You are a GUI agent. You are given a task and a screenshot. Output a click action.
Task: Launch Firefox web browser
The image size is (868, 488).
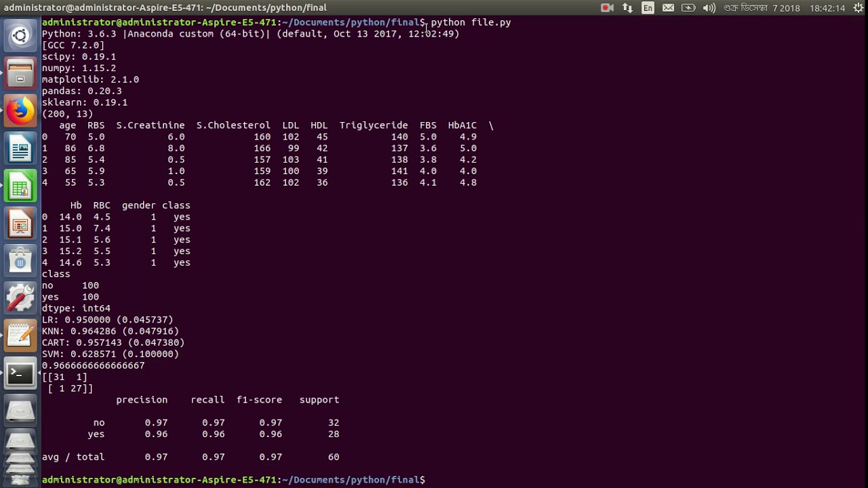[20, 110]
